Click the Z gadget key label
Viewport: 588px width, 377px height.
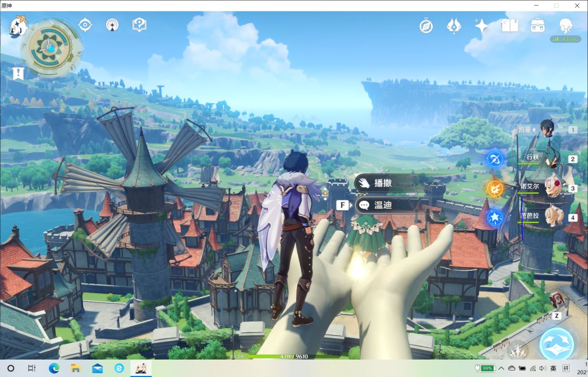tap(556, 316)
